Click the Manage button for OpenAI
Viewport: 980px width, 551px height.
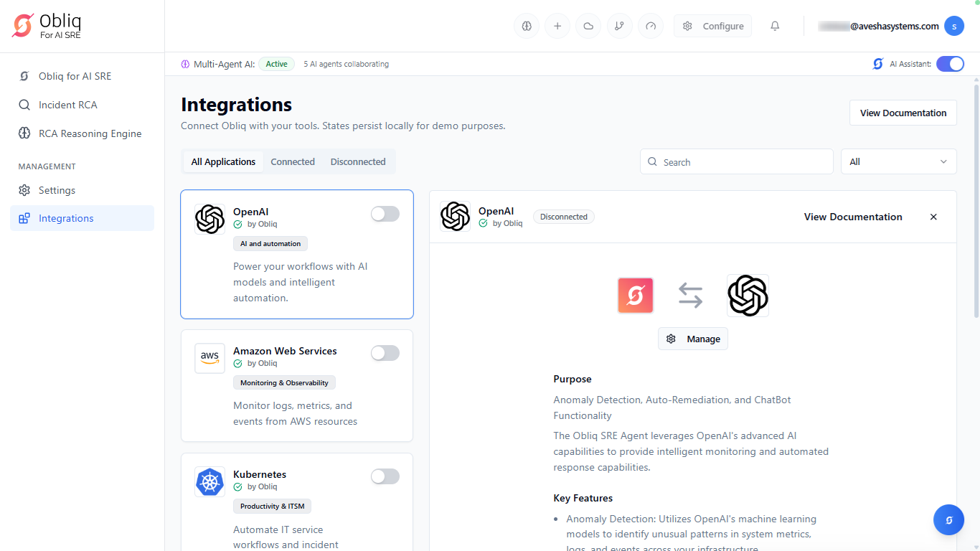point(693,339)
